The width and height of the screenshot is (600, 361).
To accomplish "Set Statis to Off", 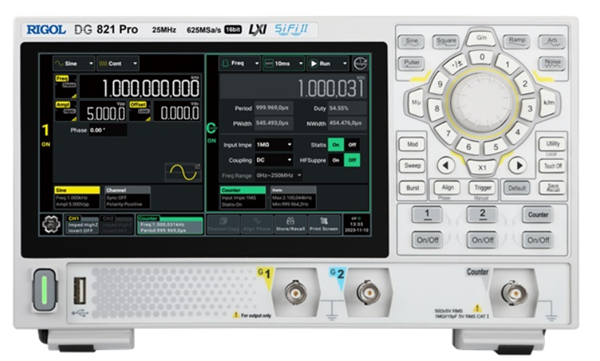I will pos(352,145).
